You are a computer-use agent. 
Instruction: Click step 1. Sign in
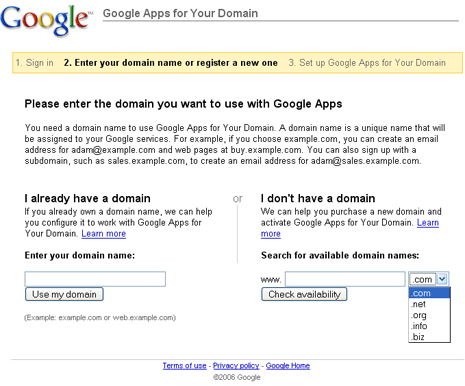coord(35,63)
